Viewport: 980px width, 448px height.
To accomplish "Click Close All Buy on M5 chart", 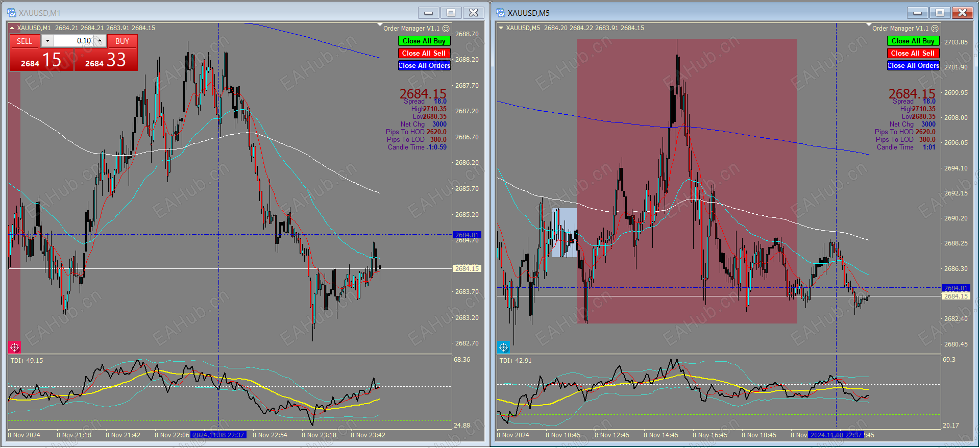I will click(x=913, y=41).
